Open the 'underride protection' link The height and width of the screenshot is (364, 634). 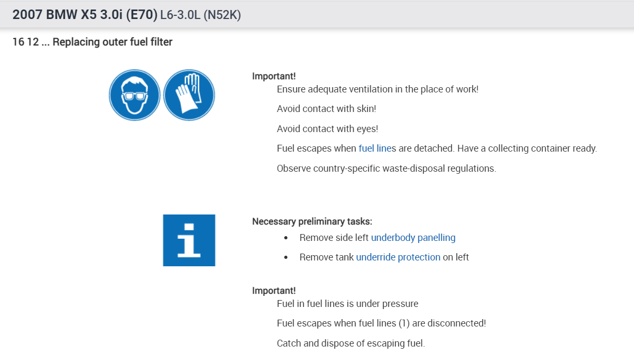pos(398,257)
